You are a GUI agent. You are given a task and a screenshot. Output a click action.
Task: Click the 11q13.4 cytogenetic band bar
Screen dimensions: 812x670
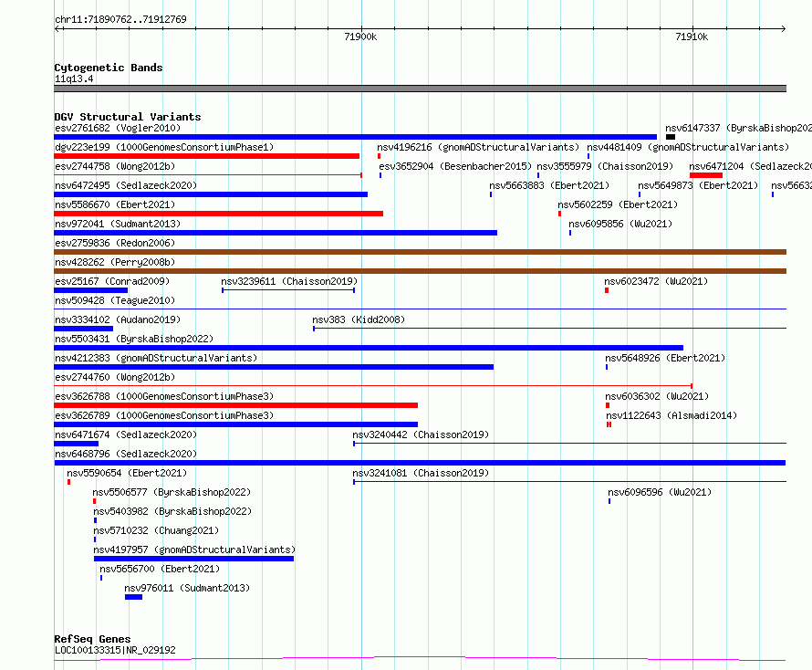coord(420,89)
